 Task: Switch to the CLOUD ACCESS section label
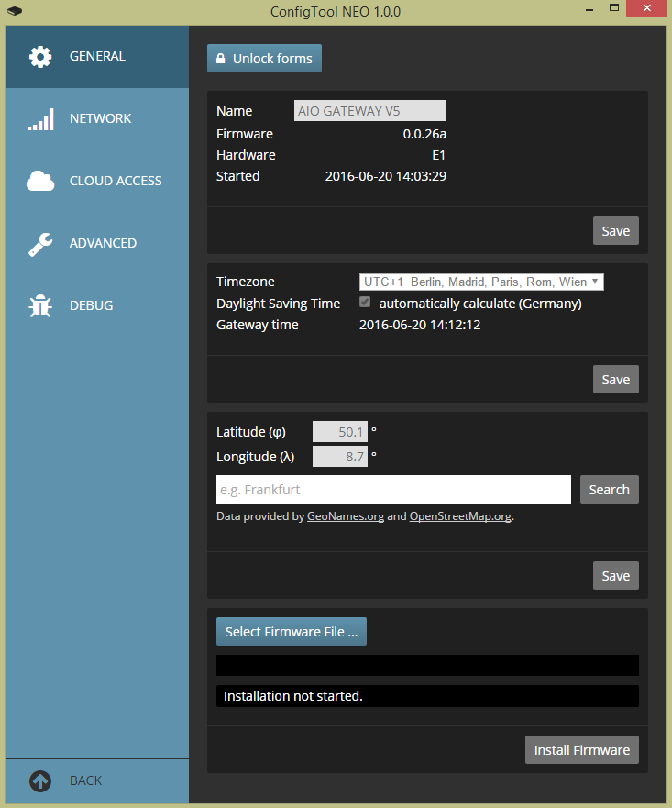(x=116, y=181)
